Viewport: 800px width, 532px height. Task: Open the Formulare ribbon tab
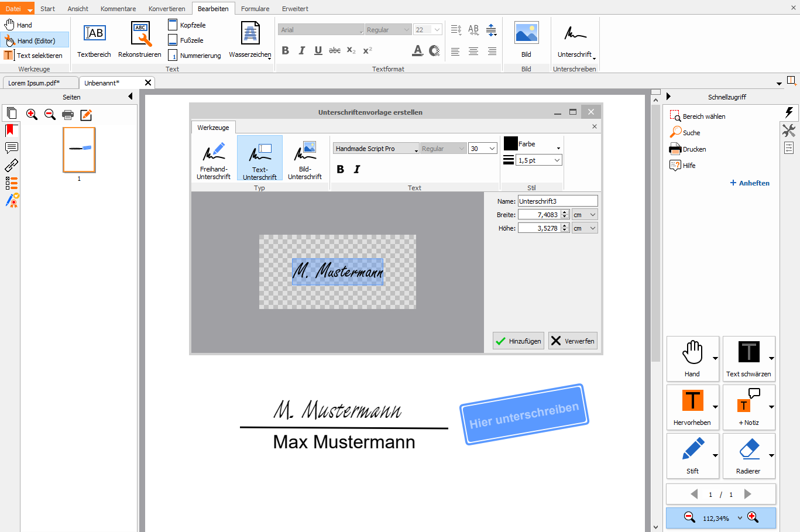click(x=255, y=9)
